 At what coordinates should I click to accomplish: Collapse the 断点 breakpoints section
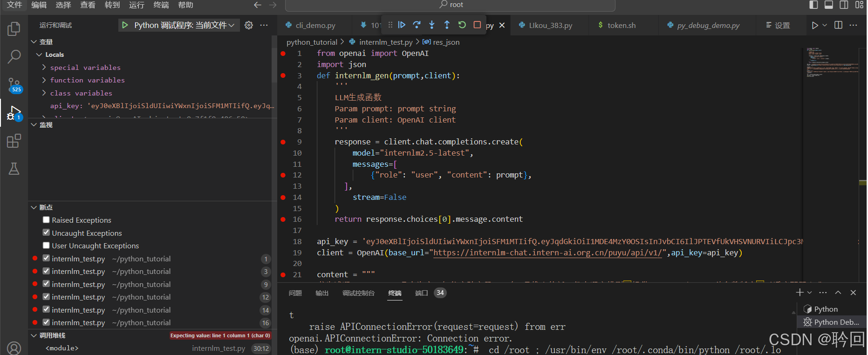34,207
